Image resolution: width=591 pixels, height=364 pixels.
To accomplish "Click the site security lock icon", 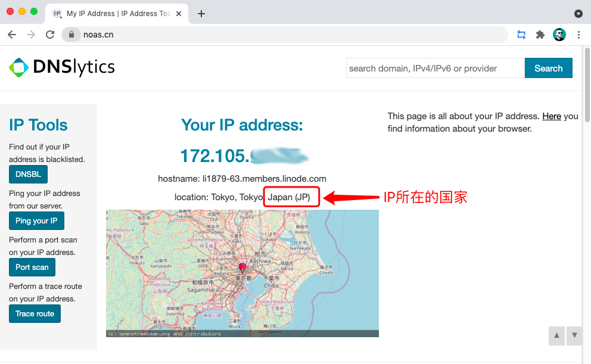I will coord(71,35).
